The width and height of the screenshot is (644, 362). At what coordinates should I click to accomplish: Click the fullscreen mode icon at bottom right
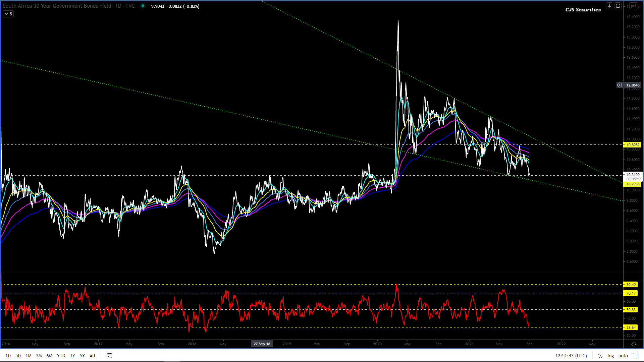(x=636, y=356)
